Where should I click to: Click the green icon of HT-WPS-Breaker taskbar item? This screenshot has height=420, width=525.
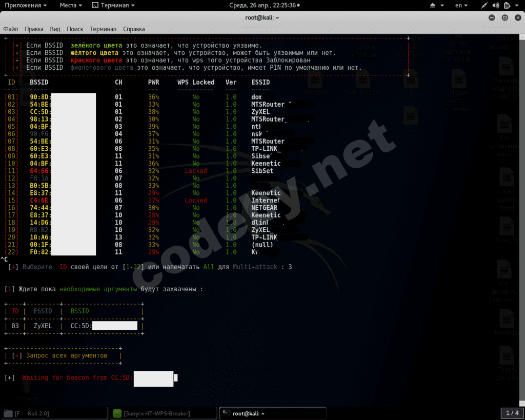click(117, 414)
